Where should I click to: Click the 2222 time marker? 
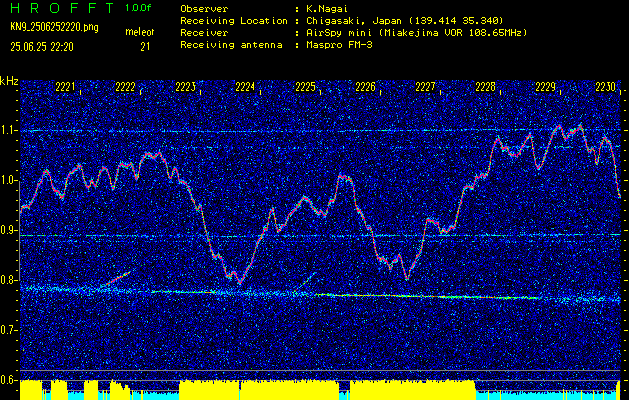coord(125,87)
